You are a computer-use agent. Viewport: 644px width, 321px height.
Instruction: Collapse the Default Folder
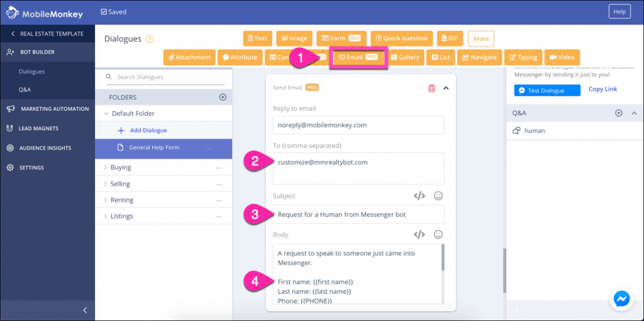106,113
